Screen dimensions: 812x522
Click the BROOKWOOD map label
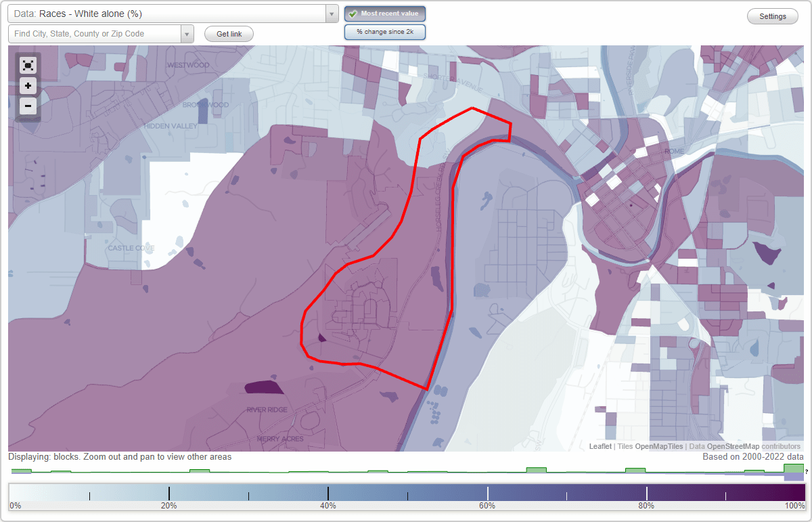[205, 105]
